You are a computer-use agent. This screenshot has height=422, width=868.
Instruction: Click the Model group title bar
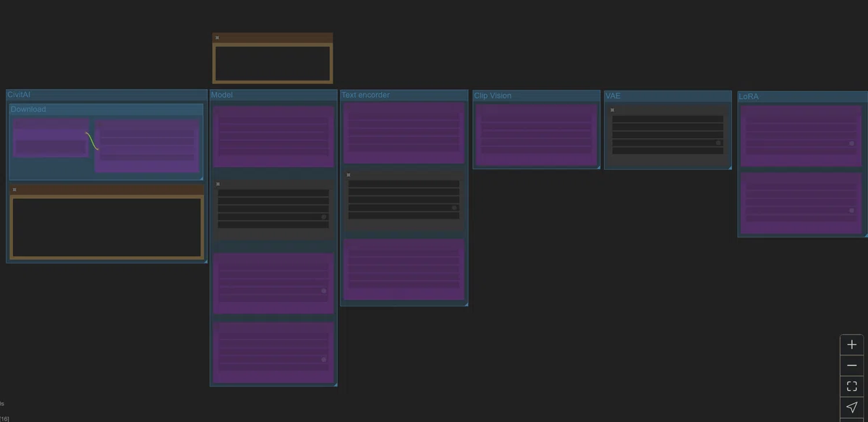point(273,95)
